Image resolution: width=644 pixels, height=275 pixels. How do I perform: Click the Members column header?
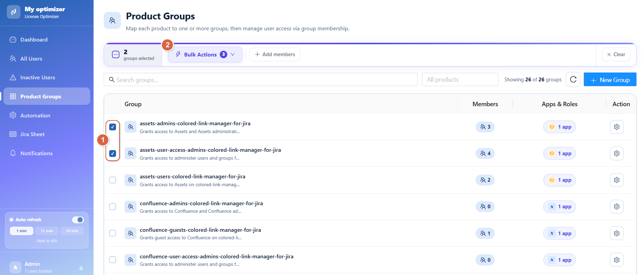click(485, 104)
